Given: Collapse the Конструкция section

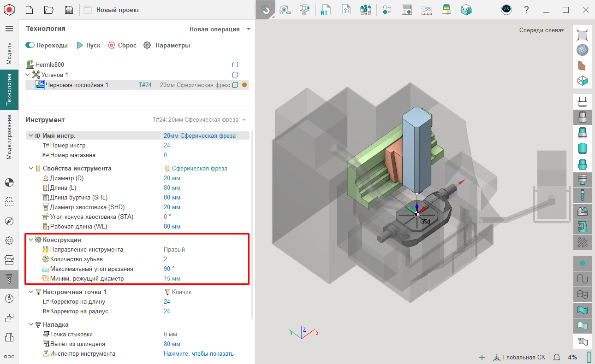Looking at the screenshot, I should coord(31,240).
